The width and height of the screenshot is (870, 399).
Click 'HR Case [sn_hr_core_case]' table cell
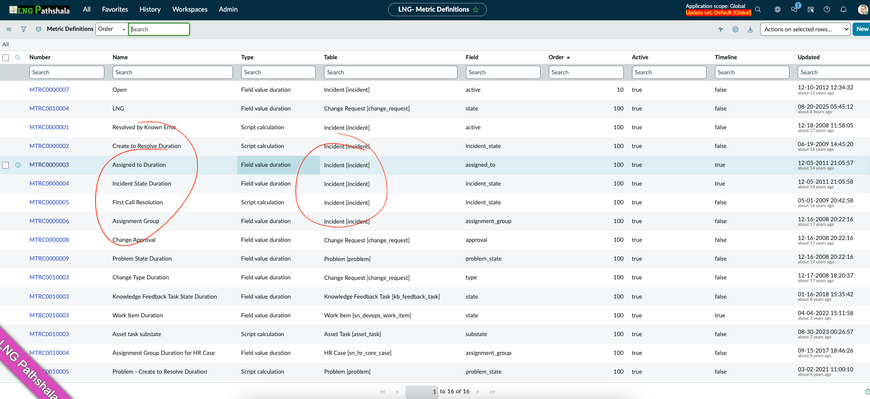(358, 353)
